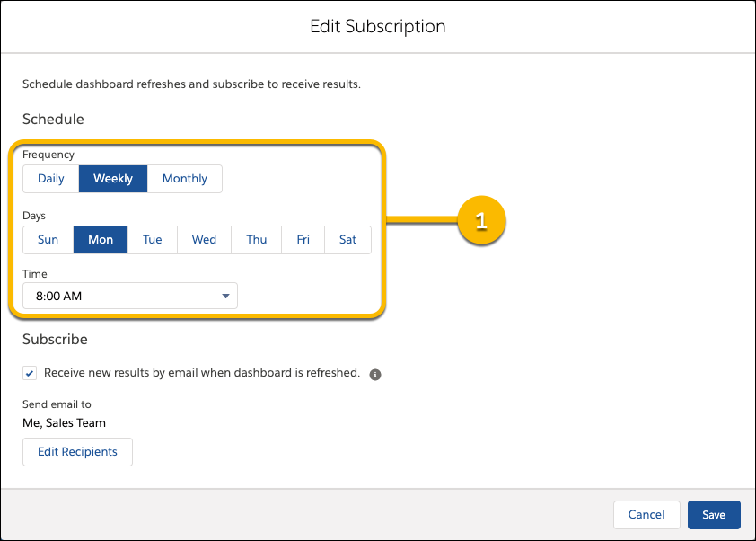The width and height of the screenshot is (756, 541).
Task: Click the info icon beside email checkbox
Action: (x=375, y=374)
